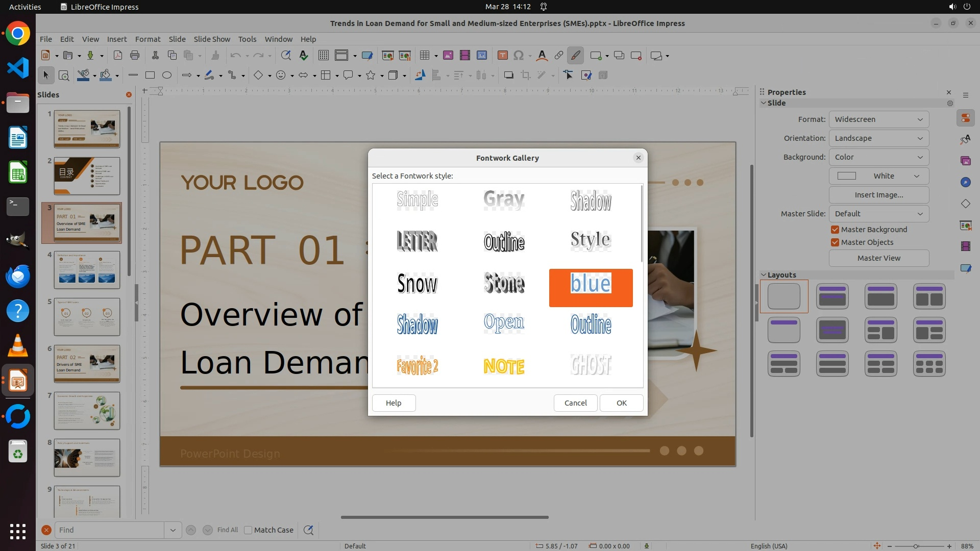Image resolution: width=980 pixels, height=551 pixels.
Task: Click OK in Fontwork Gallery
Action: pos(621,403)
